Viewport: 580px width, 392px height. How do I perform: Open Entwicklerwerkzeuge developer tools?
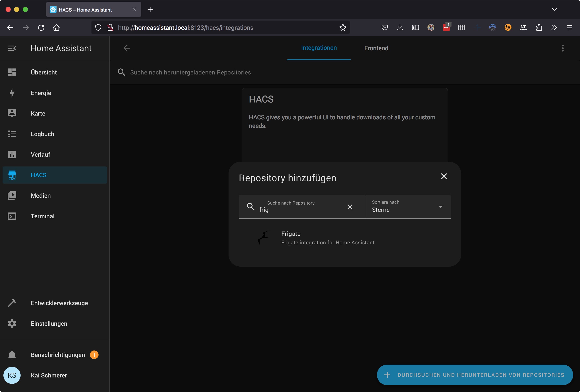pos(59,303)
